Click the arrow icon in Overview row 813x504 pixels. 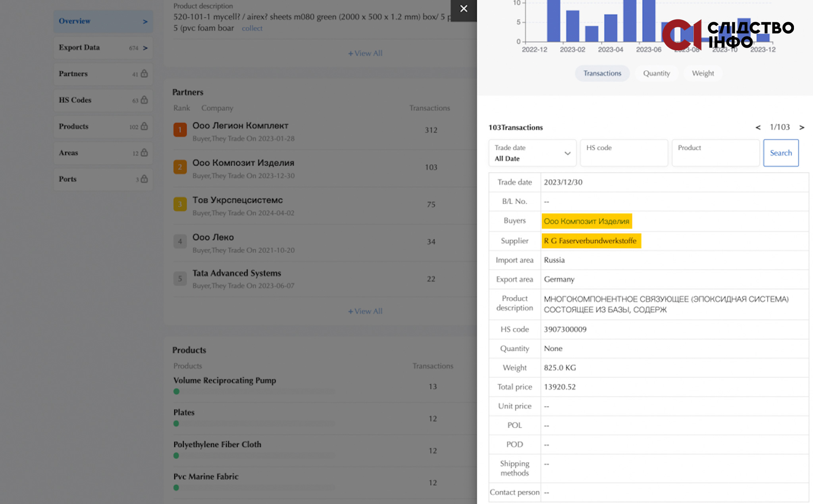pos(145,22)
